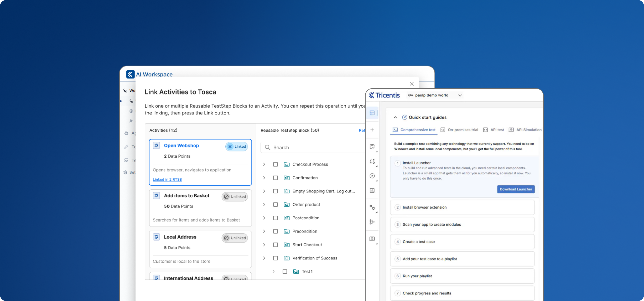Viewport: 644px width, 301px height.
Task: Expand the Order product folder
Action: tap(264, 205)
